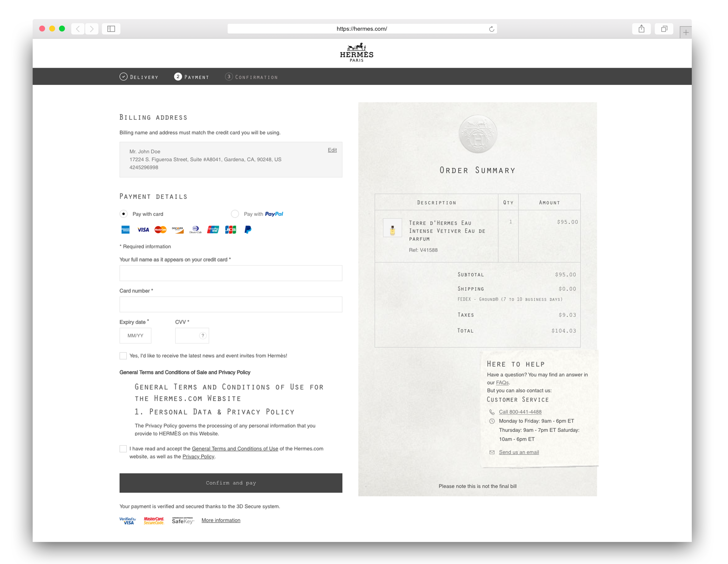Click the billing name Mr. John Doe
Image resolution: width=728 pixels, height=564 pixels.
click(145, 151)
